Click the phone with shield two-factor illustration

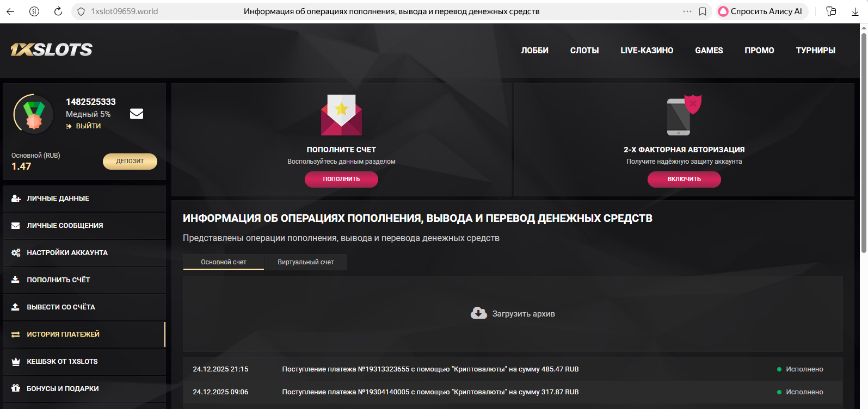684,115
